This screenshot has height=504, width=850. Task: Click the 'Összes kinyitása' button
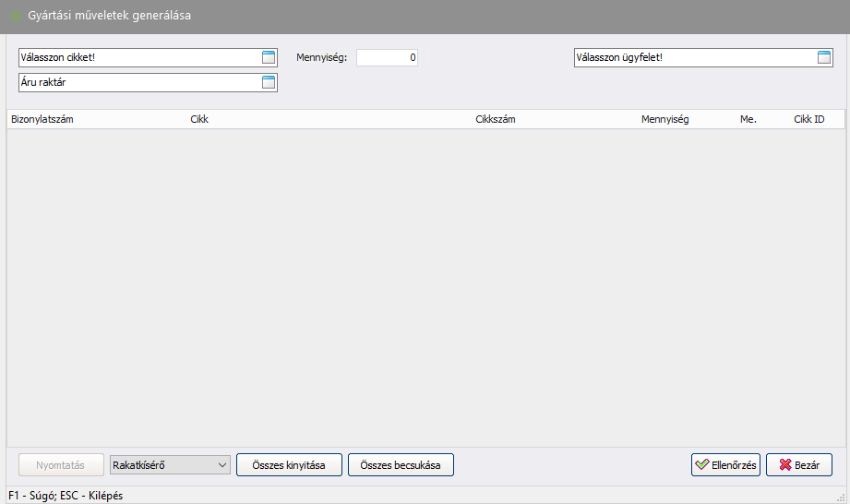(289, 465)
